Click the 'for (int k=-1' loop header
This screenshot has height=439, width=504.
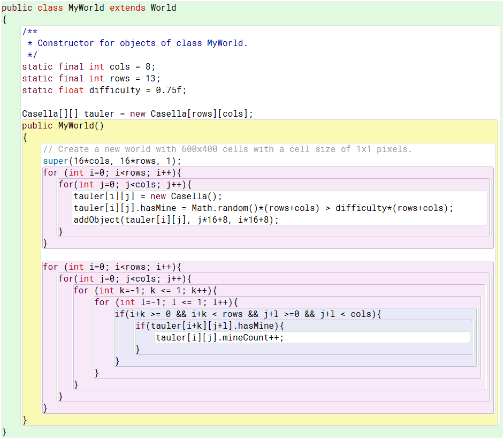tap(145, 291)
